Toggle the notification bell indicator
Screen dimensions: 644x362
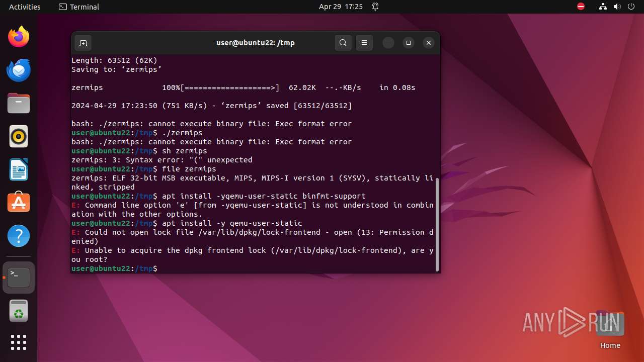coord(375,7)
